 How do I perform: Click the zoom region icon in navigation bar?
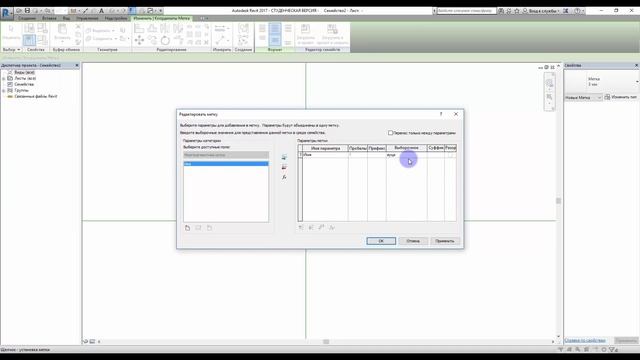549,97
